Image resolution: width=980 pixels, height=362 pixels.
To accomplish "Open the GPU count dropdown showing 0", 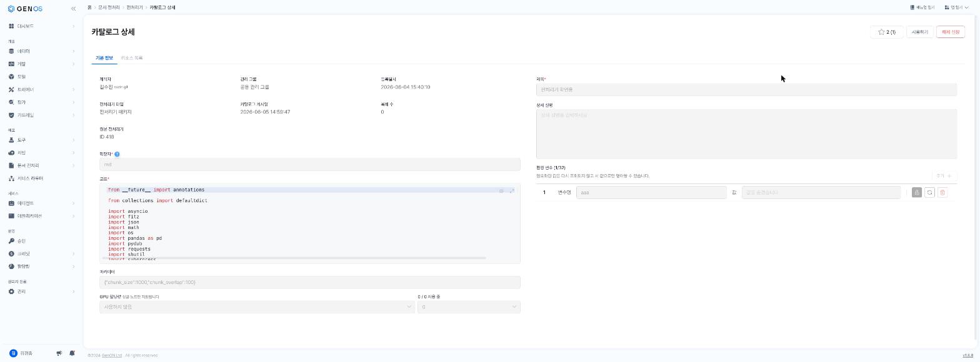I will click(469, 307).
